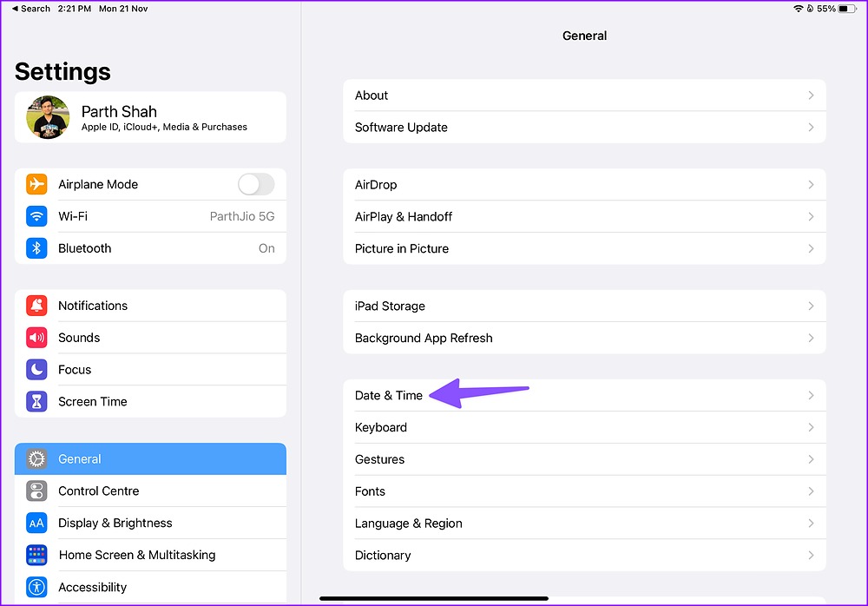The image size is (868, 606).
Task: Tap the Wi-Fi icon in sidebar
Action: tap(36, 216)
